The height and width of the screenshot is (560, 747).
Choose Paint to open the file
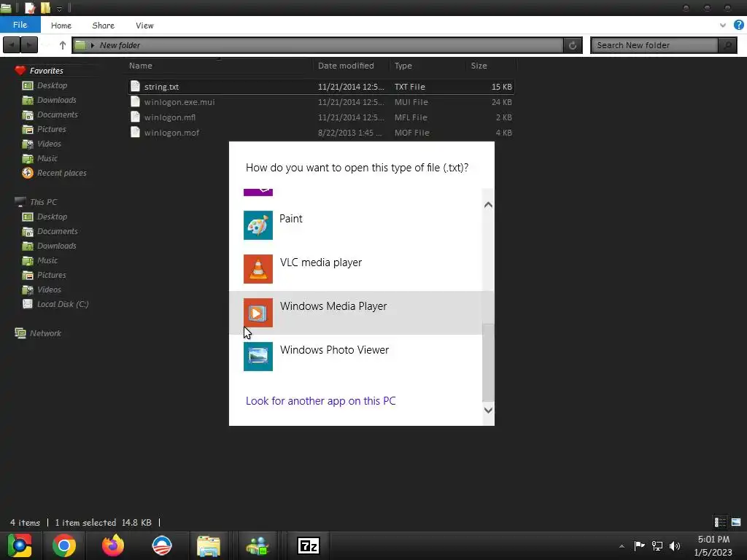click(361, 225)
